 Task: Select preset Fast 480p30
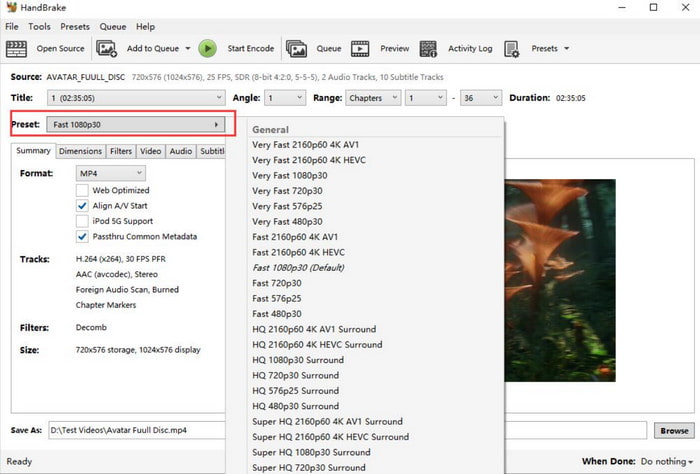coord(277,314)
